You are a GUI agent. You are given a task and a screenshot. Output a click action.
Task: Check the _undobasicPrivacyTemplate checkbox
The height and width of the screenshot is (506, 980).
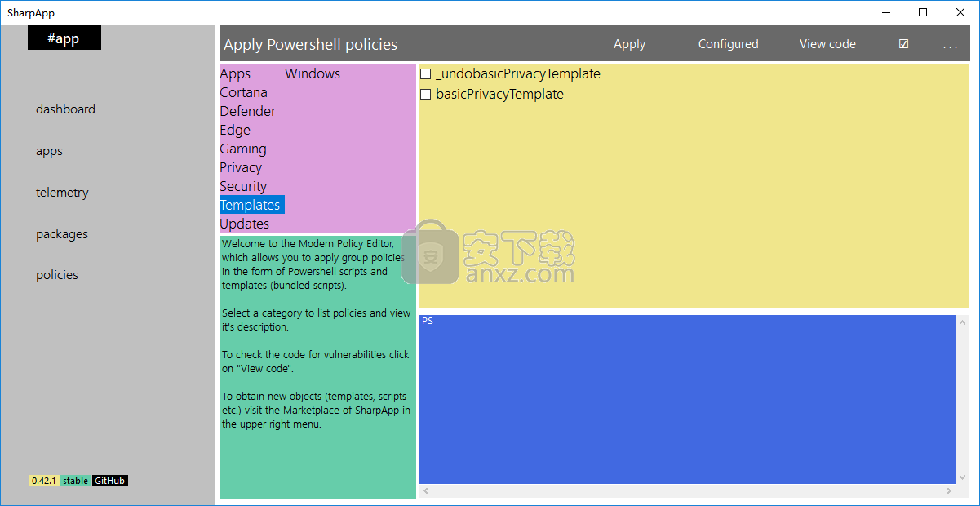click(425, 74)
